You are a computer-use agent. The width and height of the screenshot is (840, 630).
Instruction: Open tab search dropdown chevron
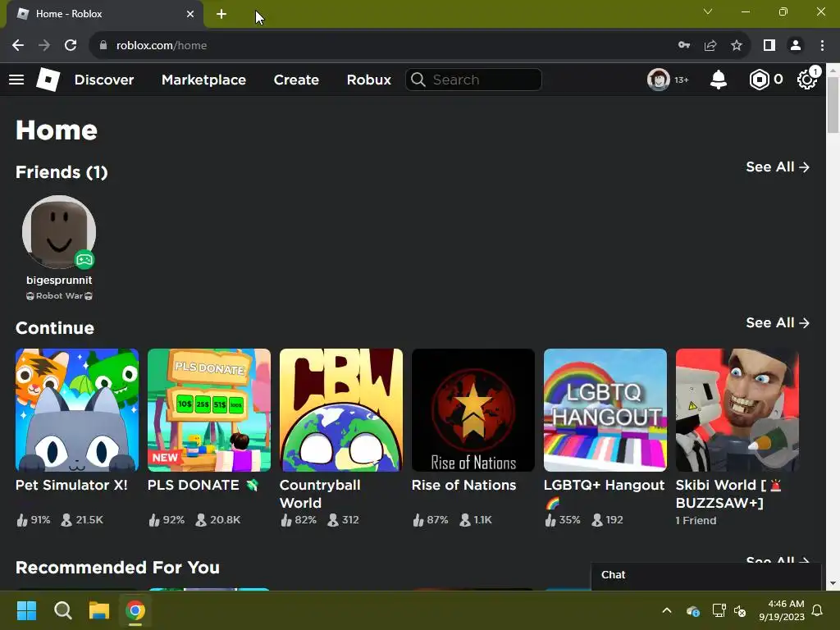708,11
